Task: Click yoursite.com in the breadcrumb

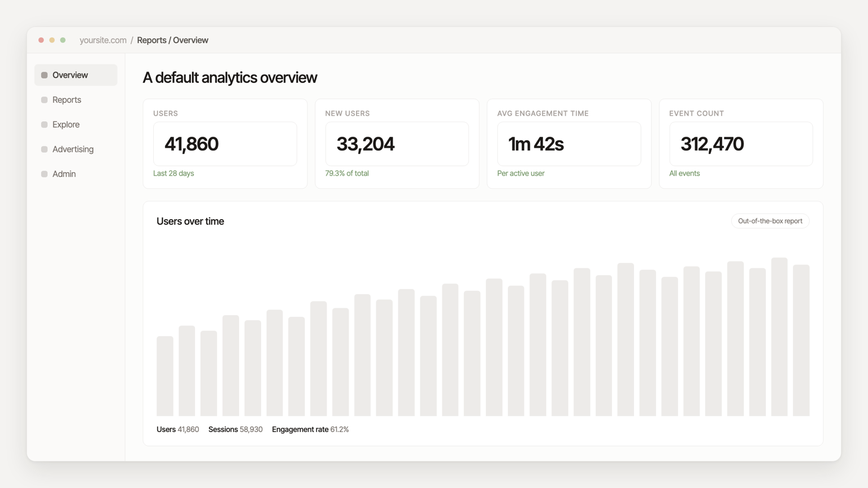Action: click(x=103, y=40)
